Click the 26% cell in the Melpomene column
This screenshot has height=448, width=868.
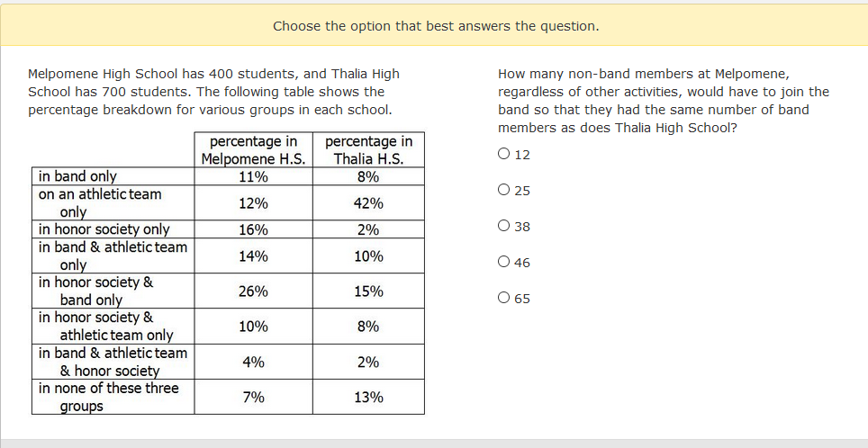point(253,291)
